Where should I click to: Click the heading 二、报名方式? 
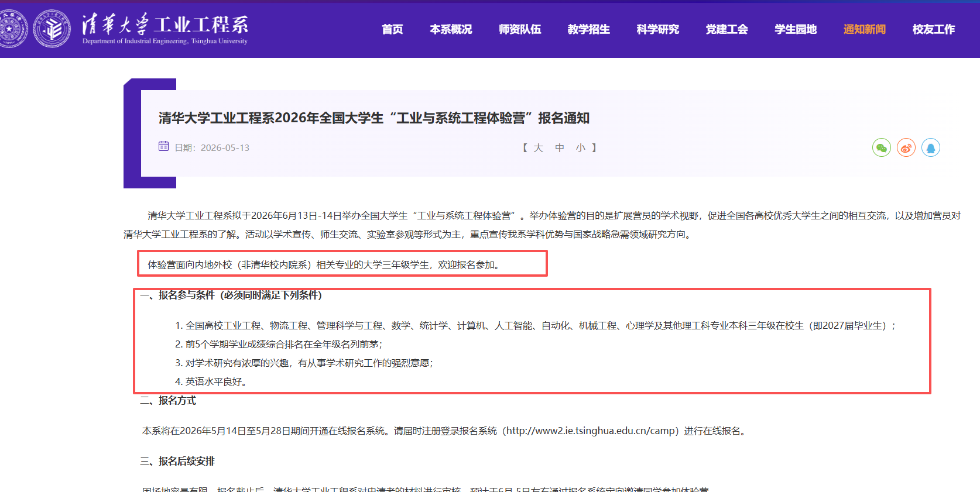(x=168, y=401)
